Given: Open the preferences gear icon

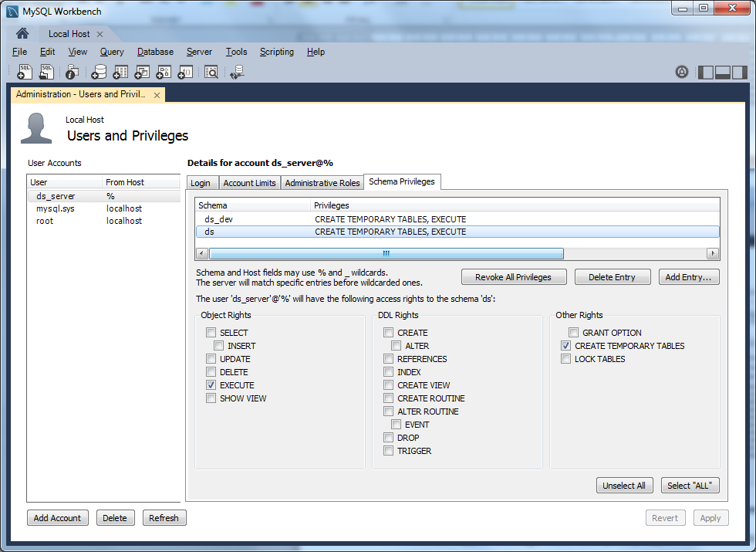Looking at the screenshot, I should point(682,72).
